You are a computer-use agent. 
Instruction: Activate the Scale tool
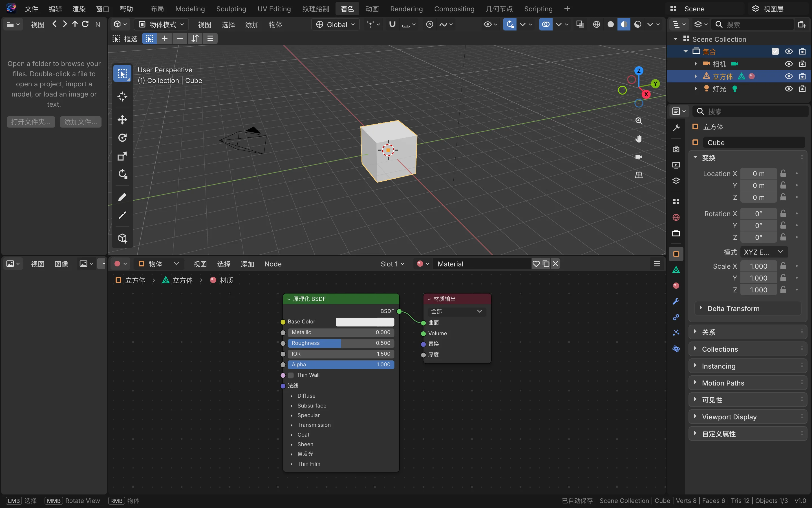(122, 156)
